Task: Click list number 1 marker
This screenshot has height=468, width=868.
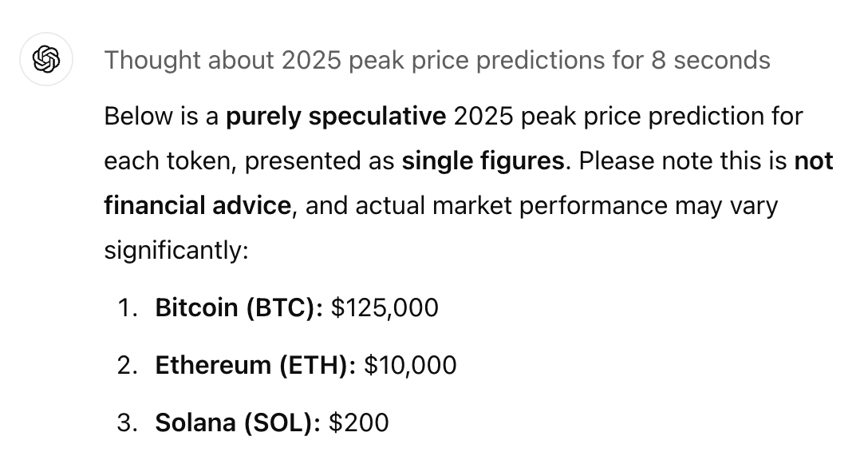Action: 128,307
